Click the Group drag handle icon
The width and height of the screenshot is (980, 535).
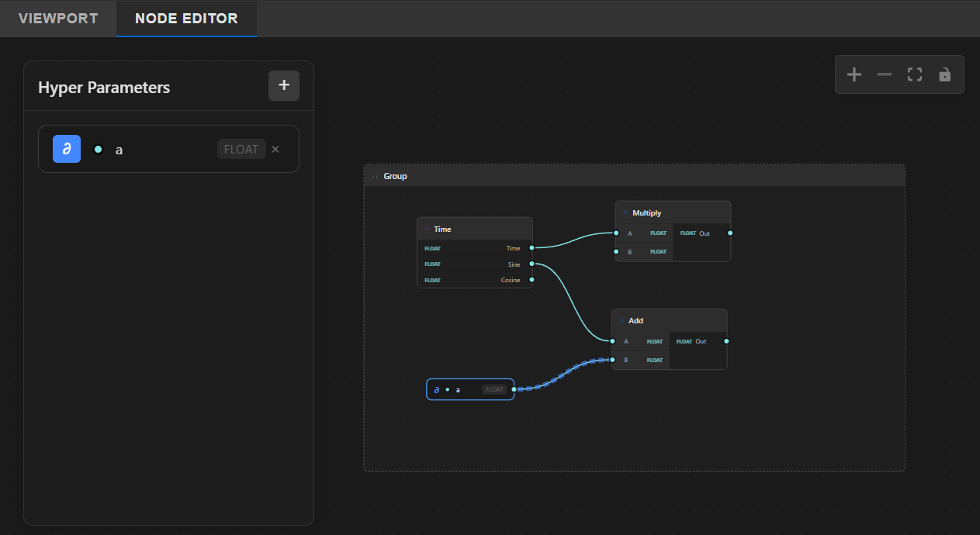pos(375,176)
